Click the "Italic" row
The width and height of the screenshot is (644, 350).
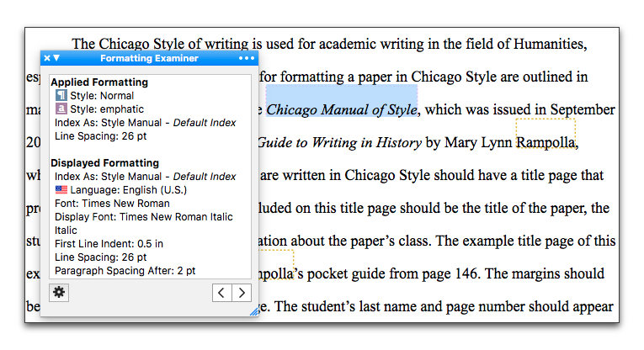[66, 231]
